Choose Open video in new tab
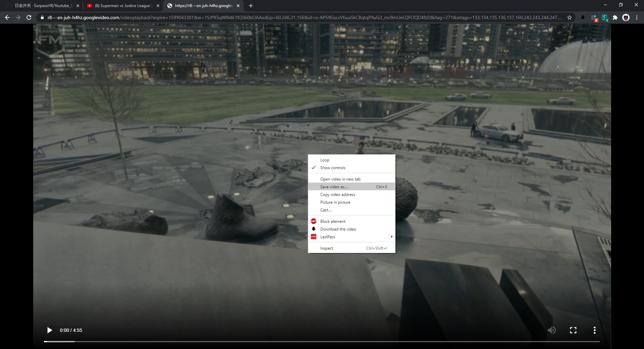The width and height of the screenshot is (644, 349). [x=352, y=179]
